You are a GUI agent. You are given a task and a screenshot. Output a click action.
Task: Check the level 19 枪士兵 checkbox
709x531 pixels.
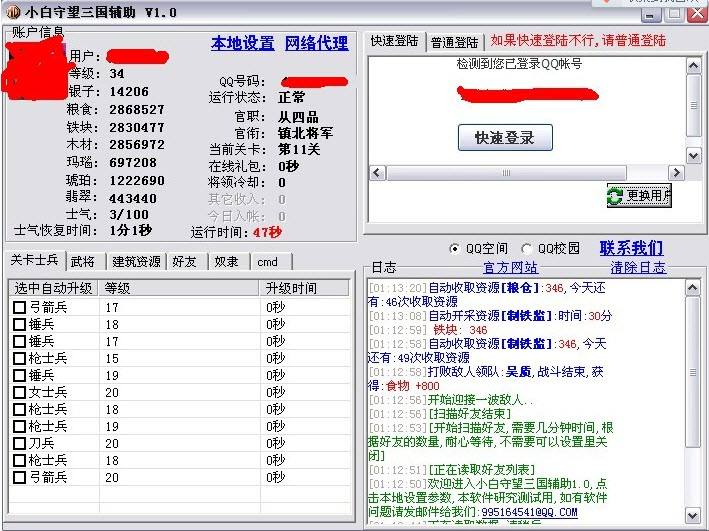19,427
